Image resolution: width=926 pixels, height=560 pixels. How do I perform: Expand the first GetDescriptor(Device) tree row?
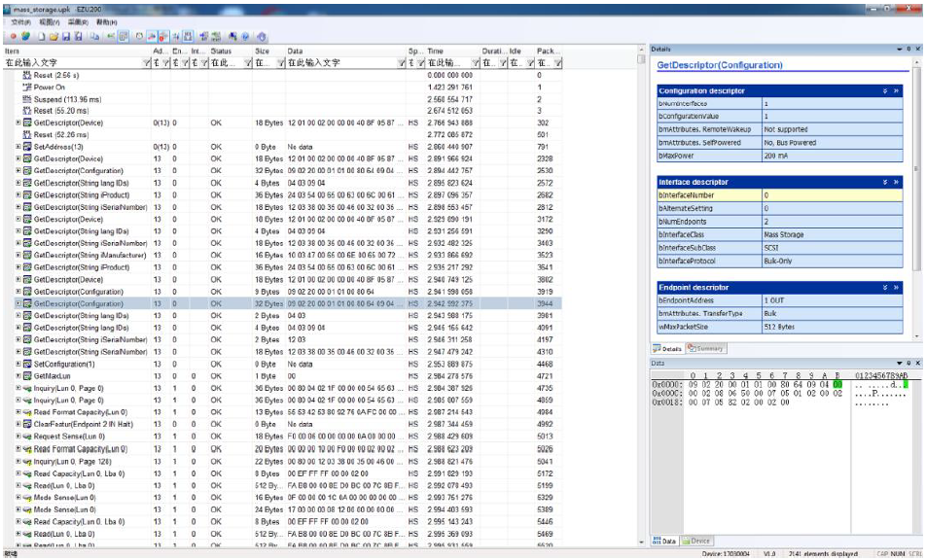click(18, 123)
